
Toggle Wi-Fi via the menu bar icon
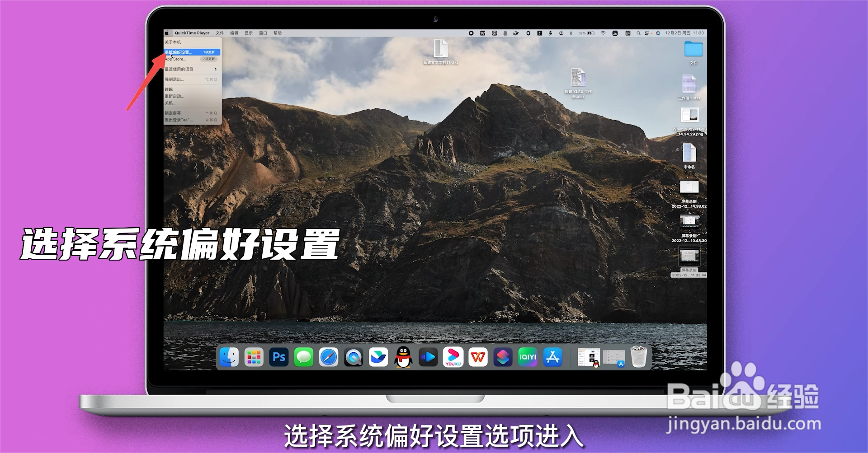(604, 33)
